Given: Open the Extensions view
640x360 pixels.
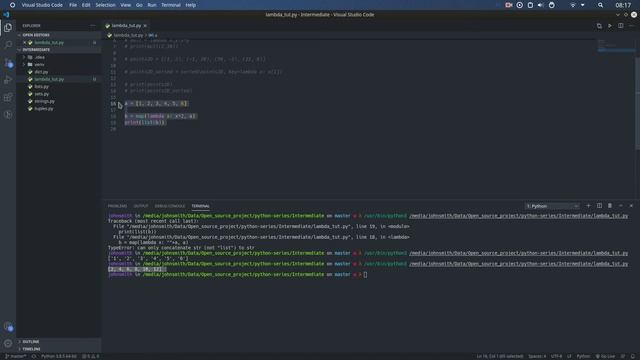Looking at the screenshot, I should 8,98.
